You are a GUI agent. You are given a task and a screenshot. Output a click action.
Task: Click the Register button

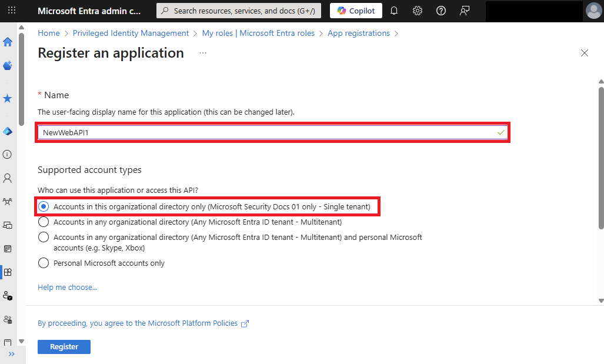click(64, 346)
